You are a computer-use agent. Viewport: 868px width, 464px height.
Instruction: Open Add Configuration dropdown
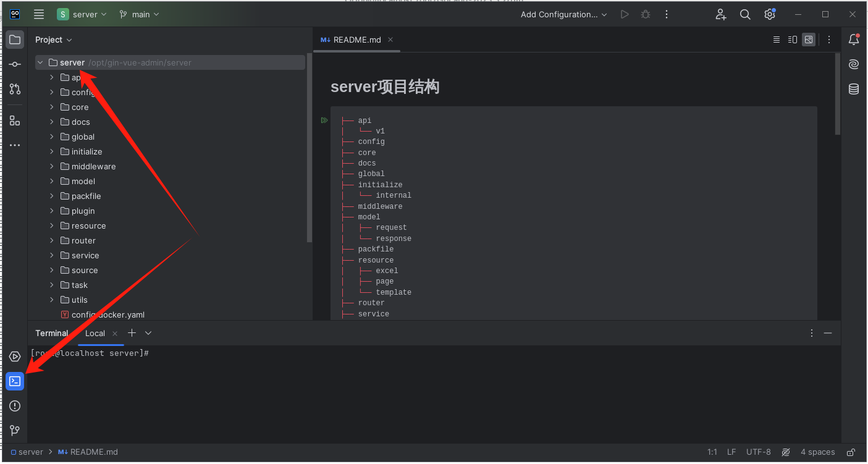coord(563,14)
